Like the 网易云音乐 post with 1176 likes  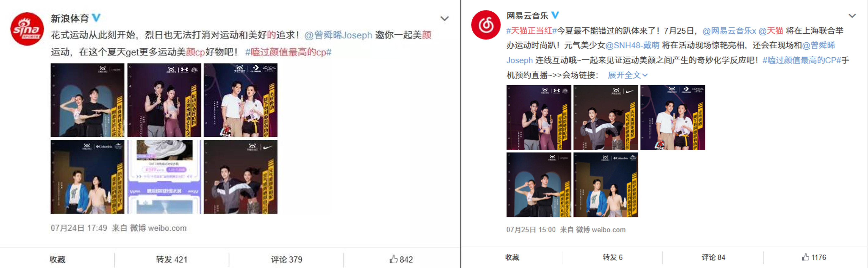pyautogui.click(x=814, y=257)
